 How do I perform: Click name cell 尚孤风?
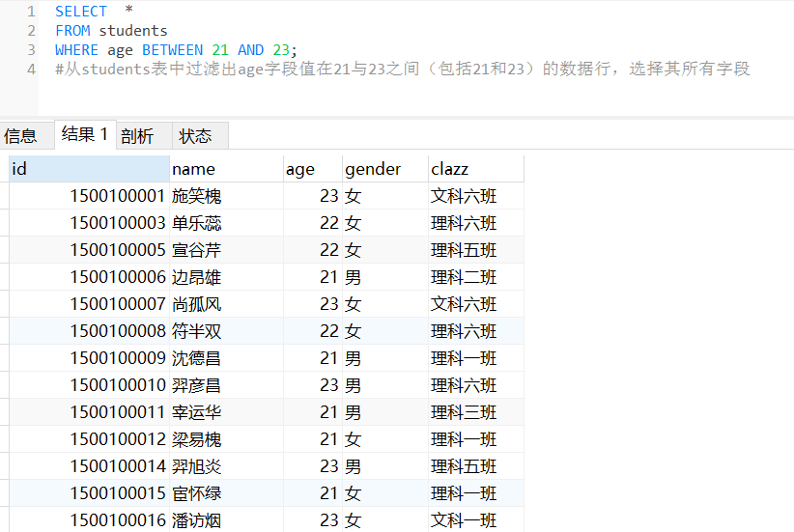[x=226, y=304]
